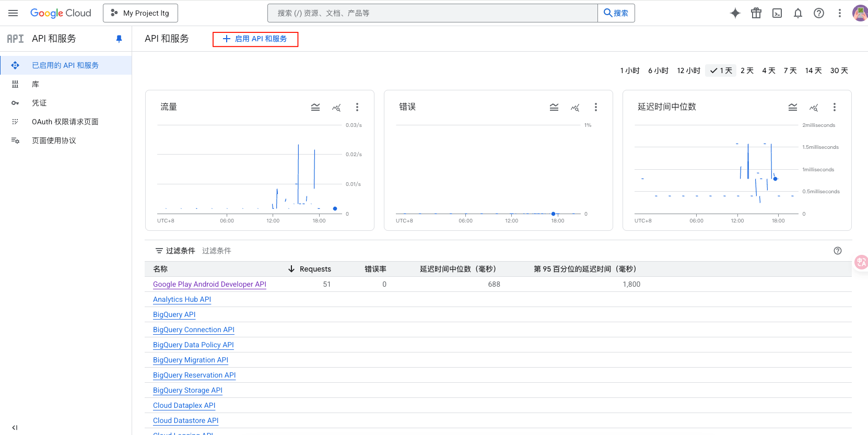Open the Gemini sparkle assistant icon
868x435 pixels.
(x=735, y=13)
